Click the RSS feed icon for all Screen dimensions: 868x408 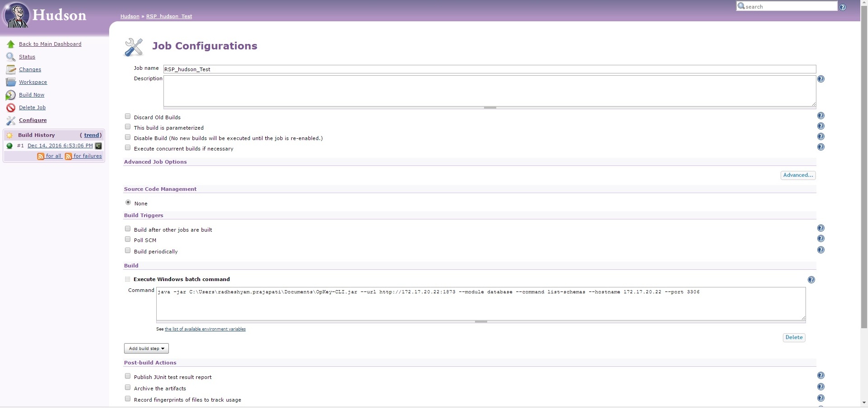click(41, 156)
